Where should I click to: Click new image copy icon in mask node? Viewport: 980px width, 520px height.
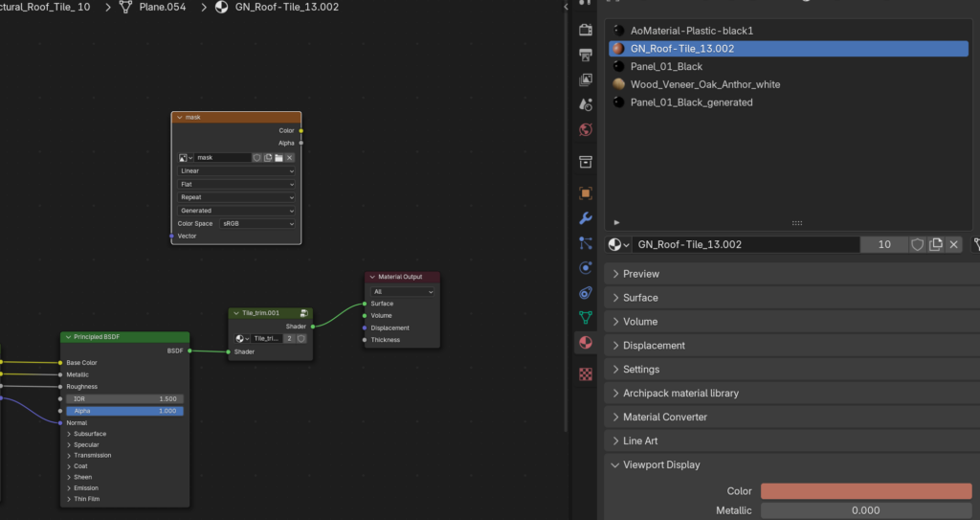268,158
